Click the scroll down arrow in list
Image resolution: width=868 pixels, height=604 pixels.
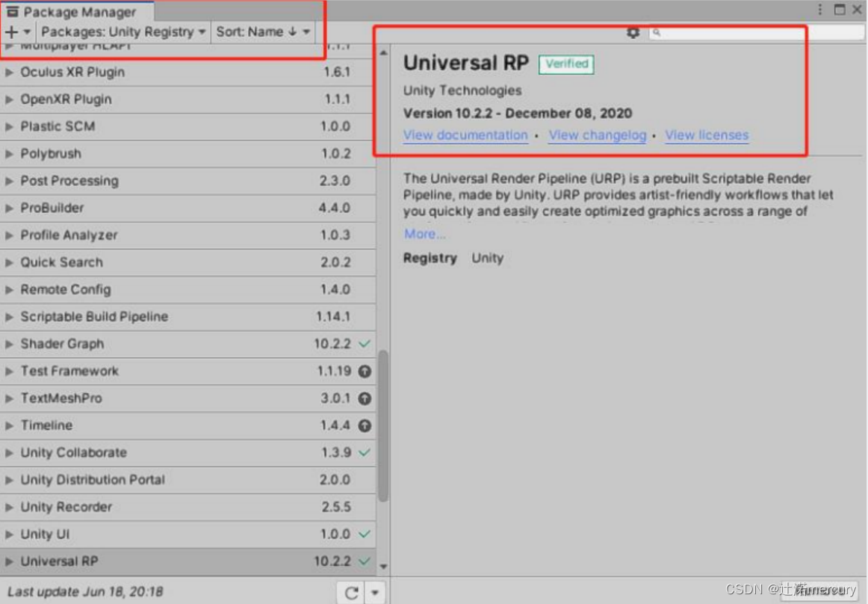(x=383, y=567)
